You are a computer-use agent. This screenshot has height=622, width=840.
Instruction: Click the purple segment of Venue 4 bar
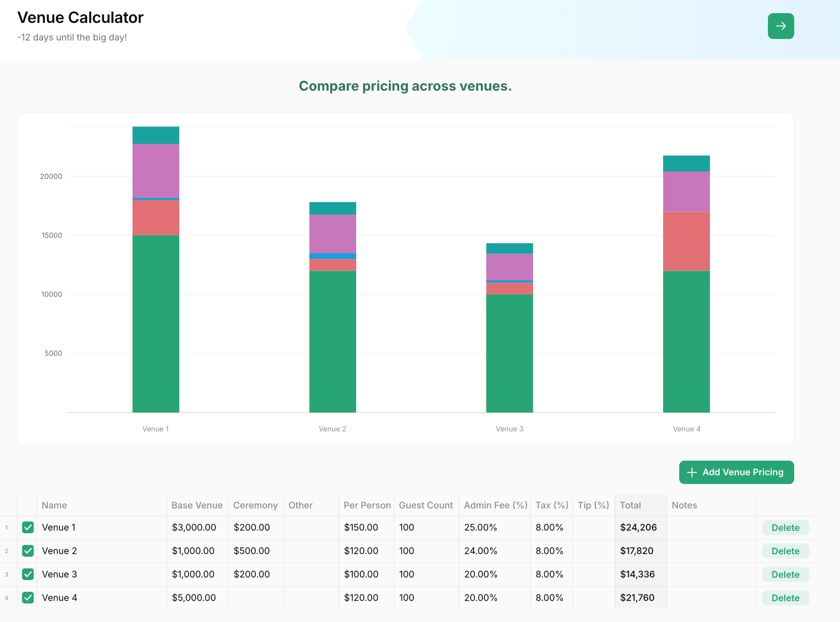pos(686,192)
